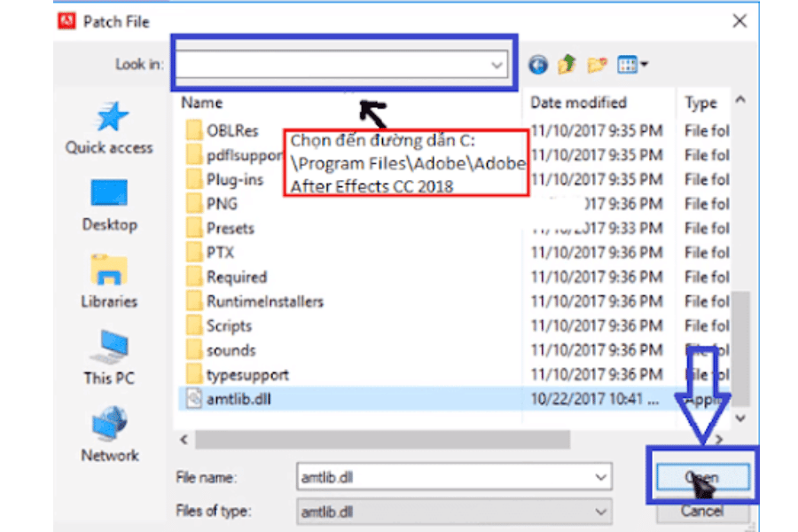Expand the Look in dropdown
Viewport: 798px width, 532px height.
[496, 65]
